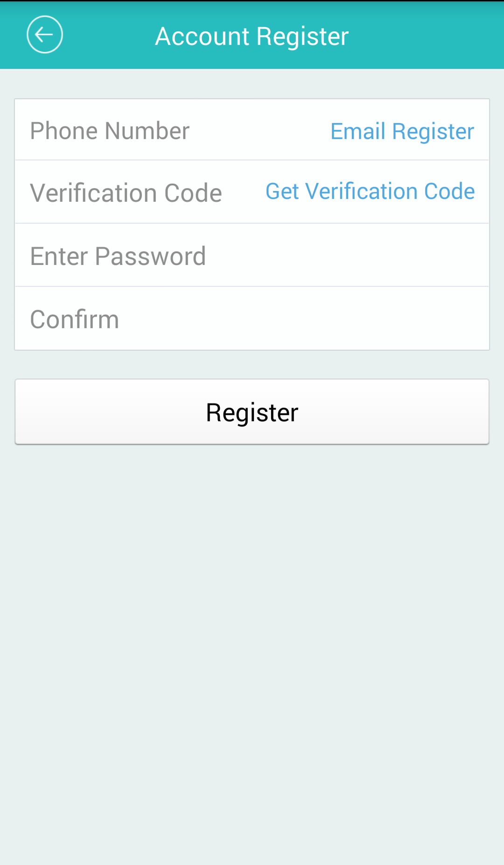The image size is (504, 865).
Task: Click the Account Register title
Action: coord(252,36)
